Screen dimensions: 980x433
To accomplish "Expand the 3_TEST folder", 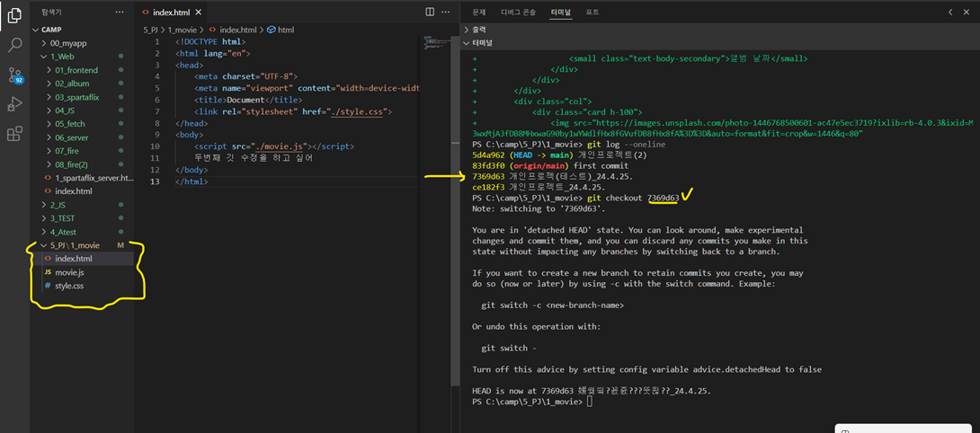I will pyautogui.click(x=62, y=218).
